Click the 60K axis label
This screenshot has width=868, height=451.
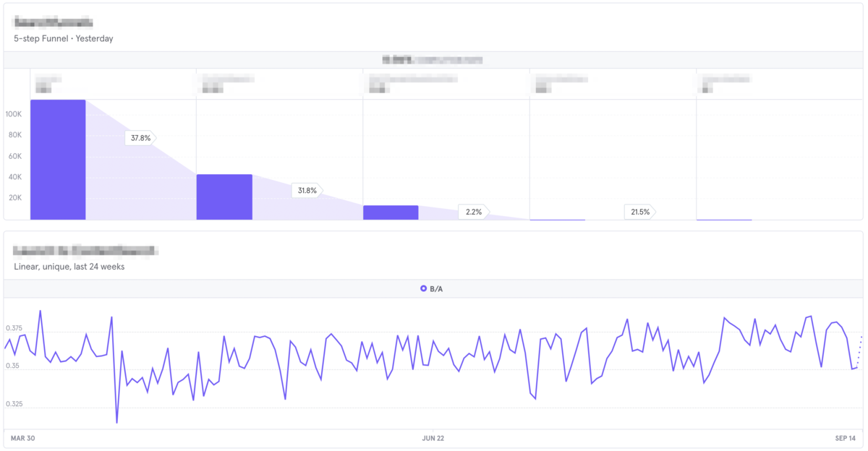coord(16,156)
